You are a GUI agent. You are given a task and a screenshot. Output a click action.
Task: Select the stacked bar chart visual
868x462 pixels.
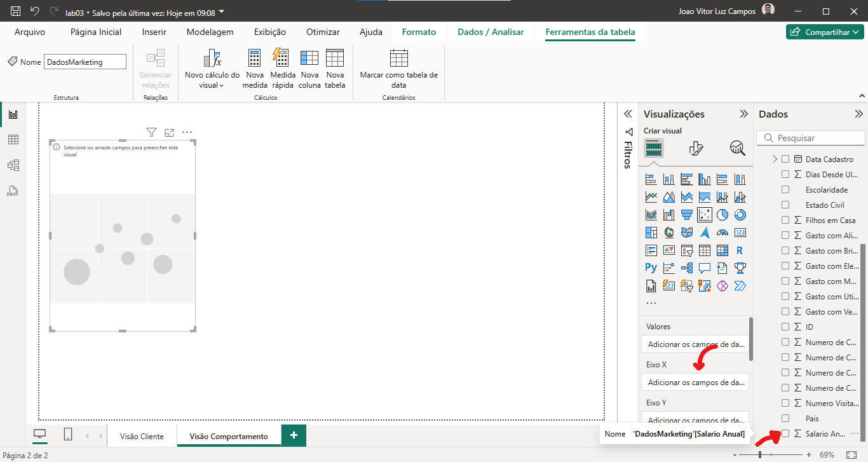[651, 179]
